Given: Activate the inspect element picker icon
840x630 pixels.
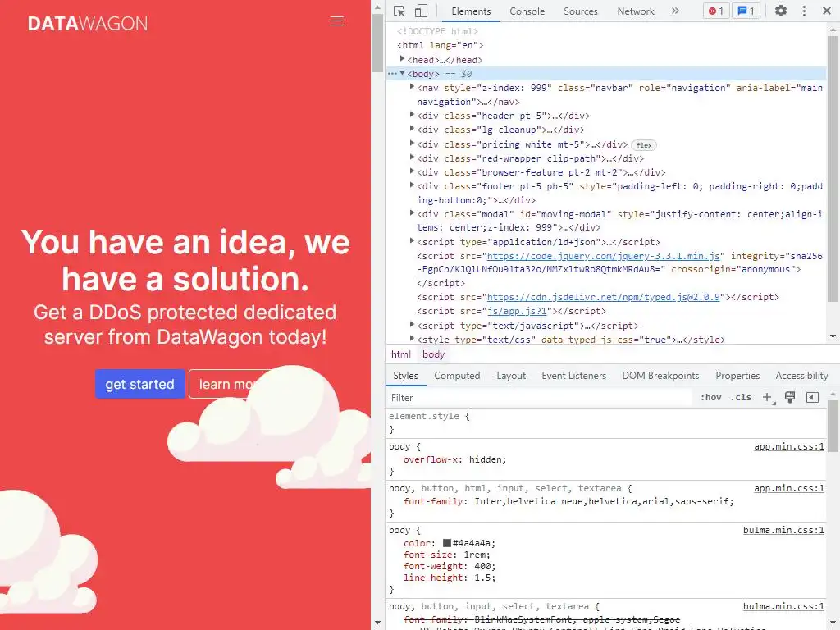Looking at the screenshot, I should [399, 11].
